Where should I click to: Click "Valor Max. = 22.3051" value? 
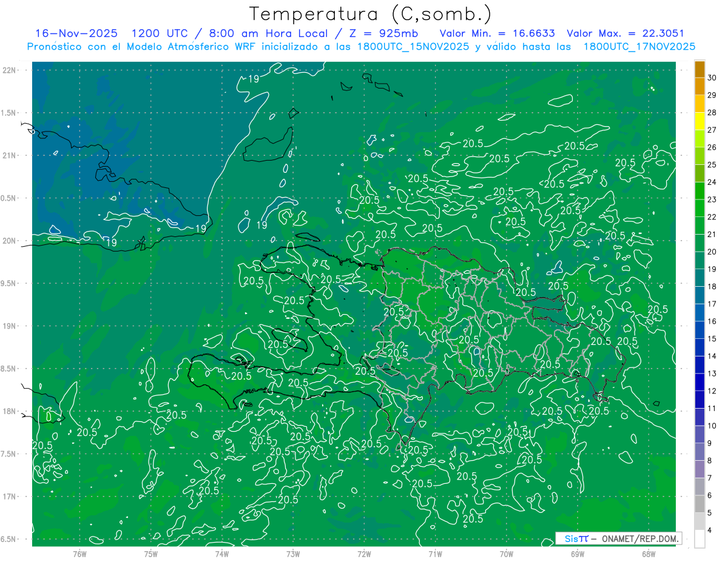(x=625, y=33)
